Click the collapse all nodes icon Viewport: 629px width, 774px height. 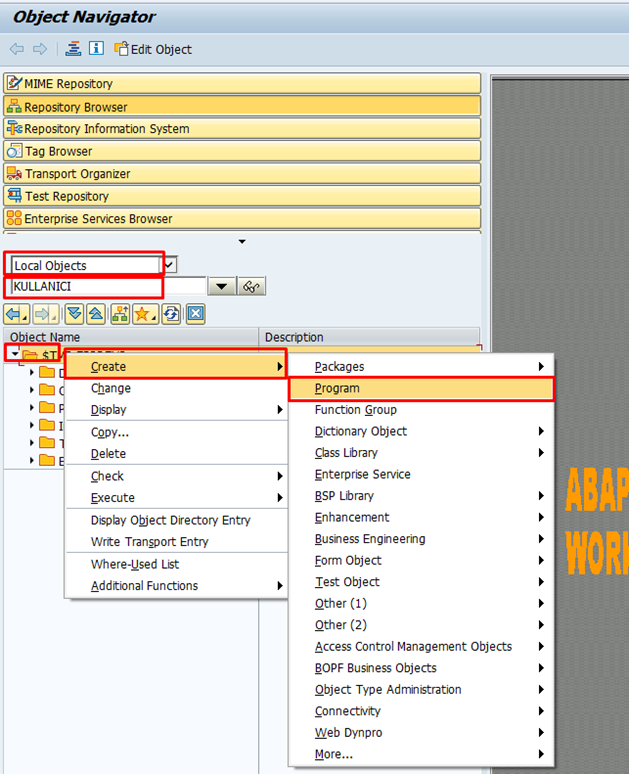(96, 314)
